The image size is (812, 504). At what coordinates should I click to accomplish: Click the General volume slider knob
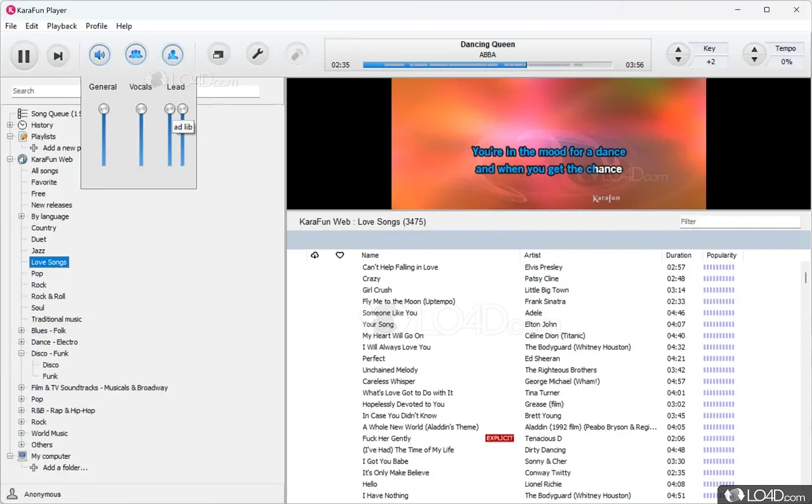tap(103, 109)
